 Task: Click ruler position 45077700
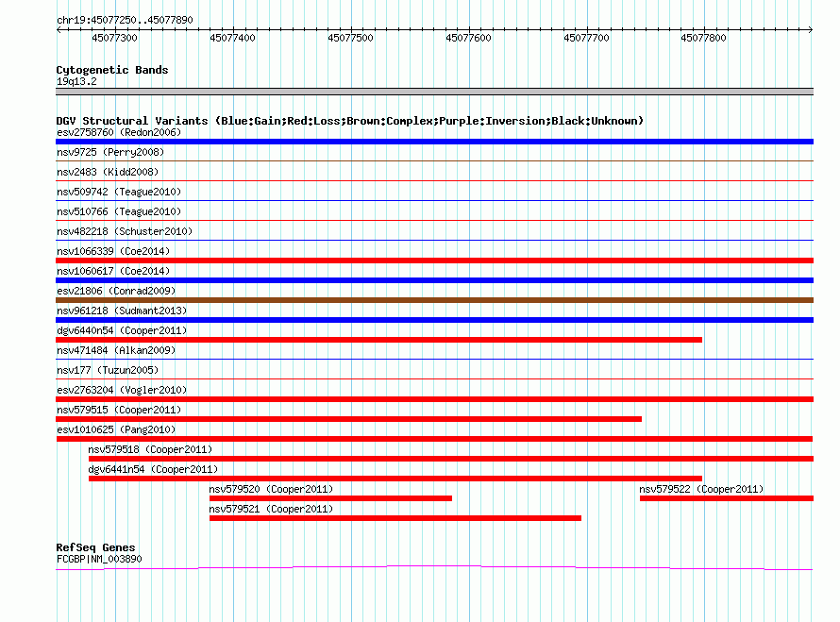click(x=586, y=38)
